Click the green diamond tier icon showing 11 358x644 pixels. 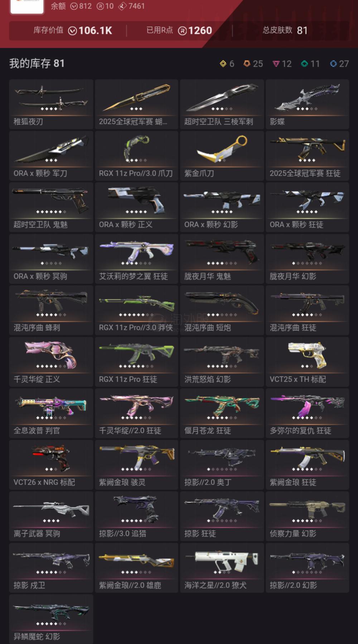304,64
